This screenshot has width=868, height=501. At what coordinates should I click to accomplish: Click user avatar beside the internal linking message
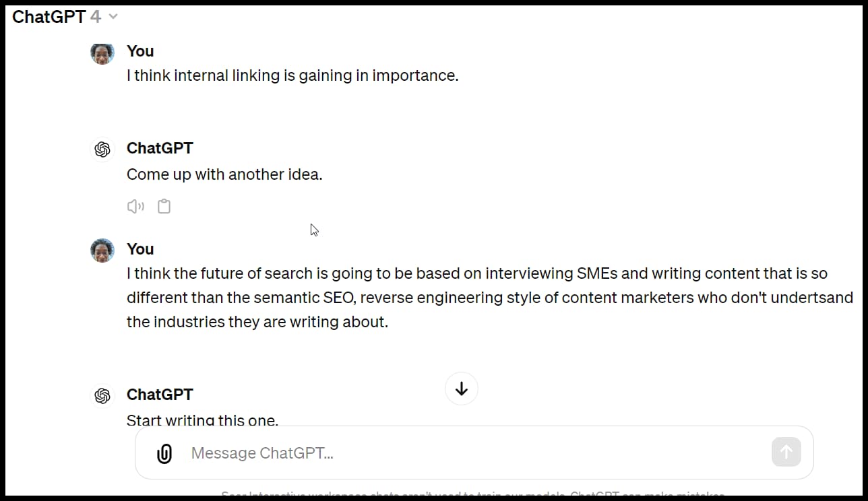tap(102, 53)
